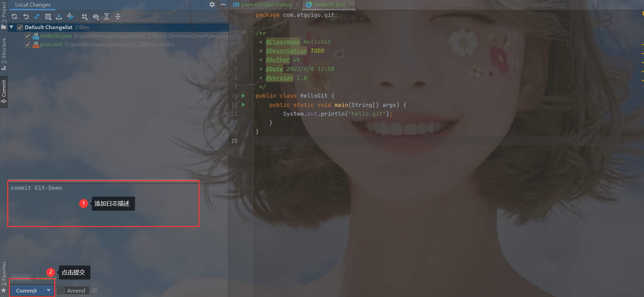Open the Structure tool window tab

[x=4, y=54]
